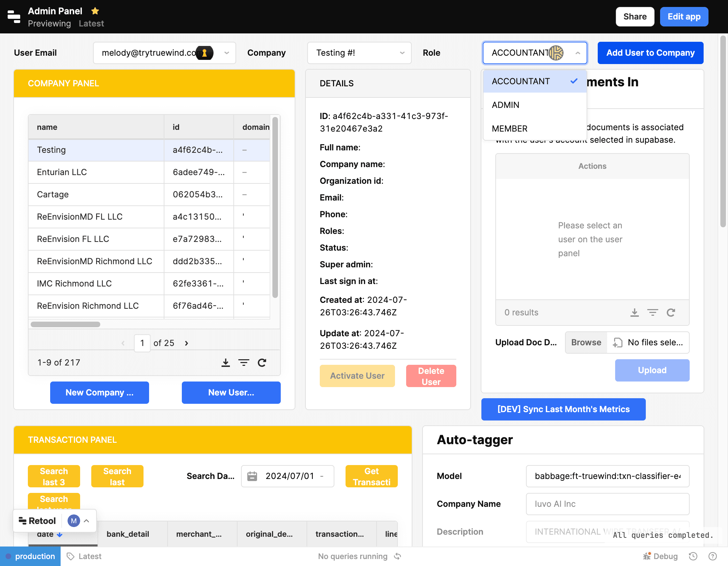Click the document icon next to No files selected

coord(618,342)
